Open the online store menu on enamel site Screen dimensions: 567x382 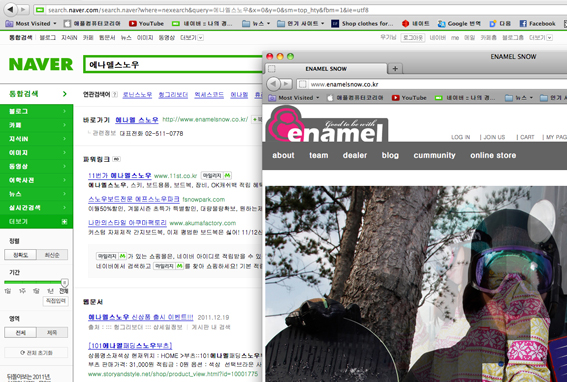coord(493,155)
